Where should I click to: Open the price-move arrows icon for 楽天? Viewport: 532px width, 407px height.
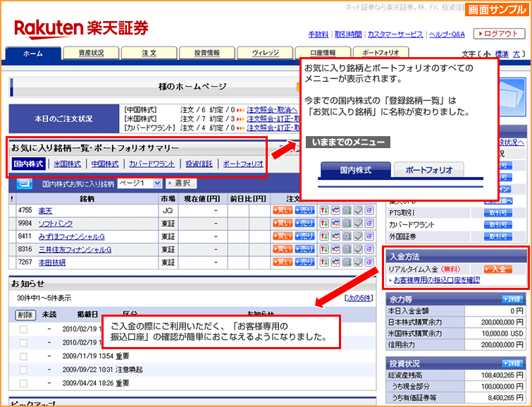pyautogui.click(x=324, y=211)
